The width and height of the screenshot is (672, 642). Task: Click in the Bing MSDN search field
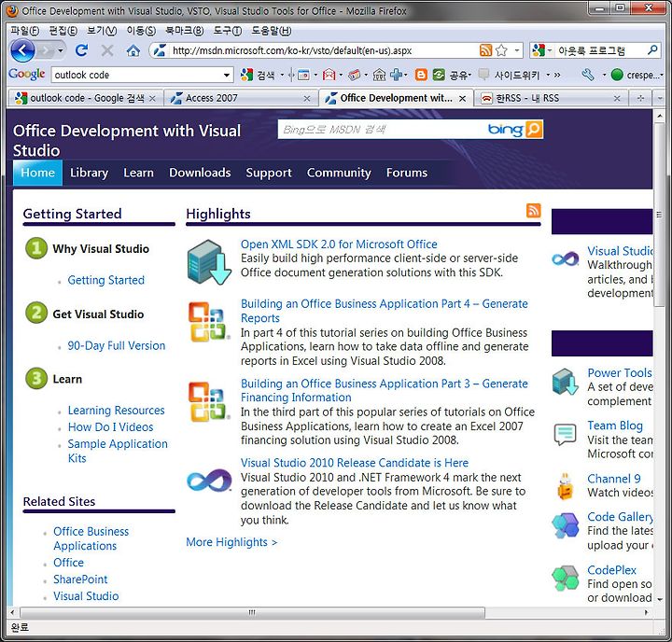(x=382, y=129)
